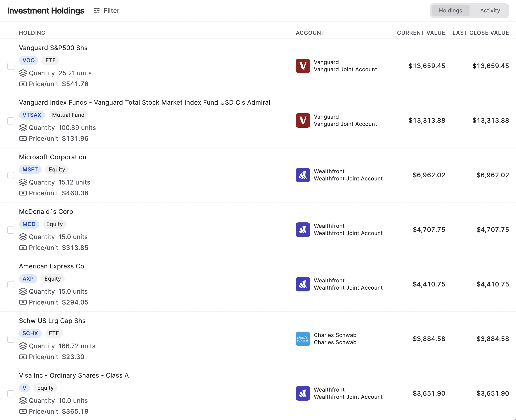The height and width of the screenshot is (420, 516).
Task: Click the quantity layers icon for McDonald's
Action: point(23,237)
